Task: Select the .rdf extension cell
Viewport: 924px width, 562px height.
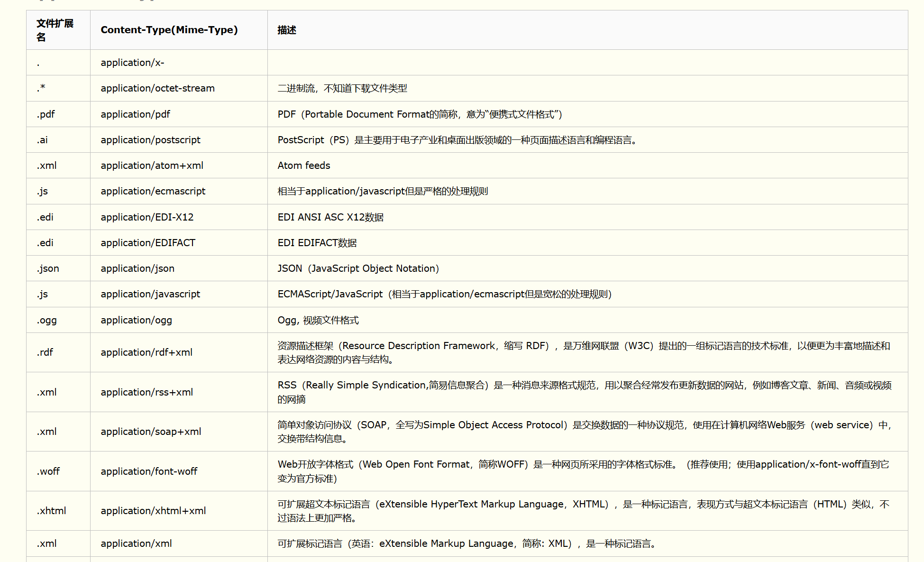Action: 45,352
